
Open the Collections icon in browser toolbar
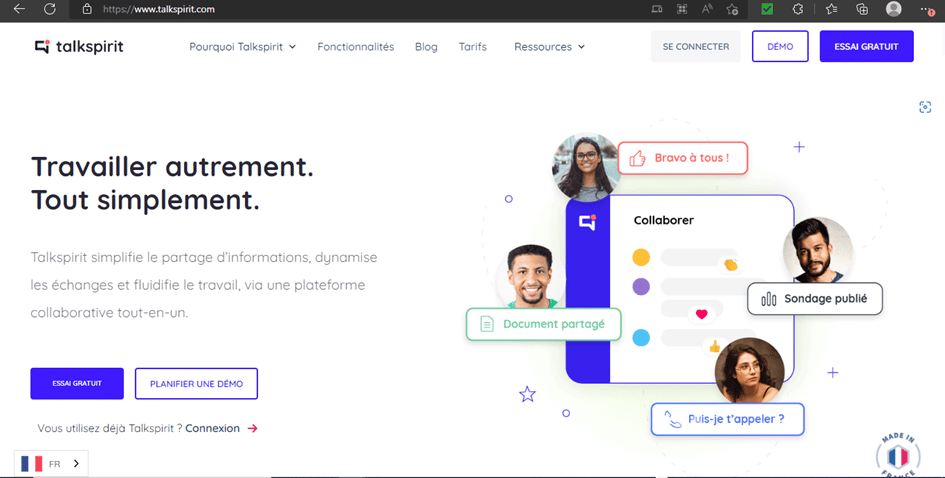click(862, 9)
